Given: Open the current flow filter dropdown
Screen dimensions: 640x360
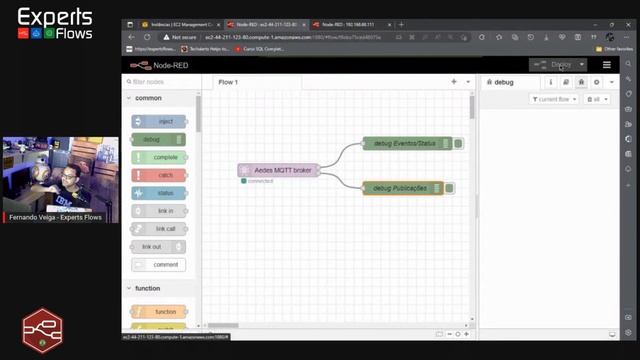Looking at the screenshot, I should (554, 99).
